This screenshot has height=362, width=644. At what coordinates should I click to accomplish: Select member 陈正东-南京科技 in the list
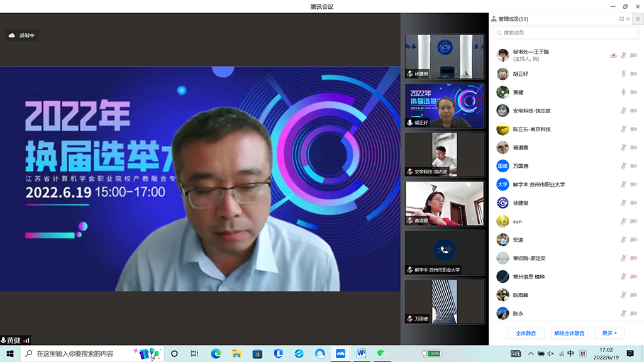click(531, 129)
